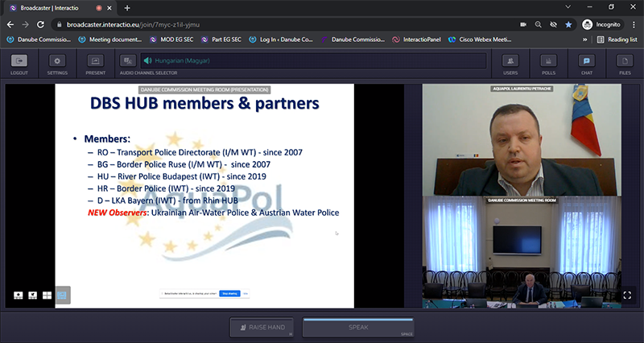Select the first speaker-focus layout icon
644x343 pixels.
(18, 295)
